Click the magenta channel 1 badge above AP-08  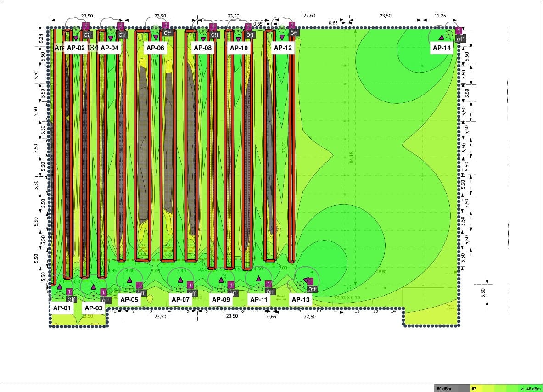click(213, 27)
